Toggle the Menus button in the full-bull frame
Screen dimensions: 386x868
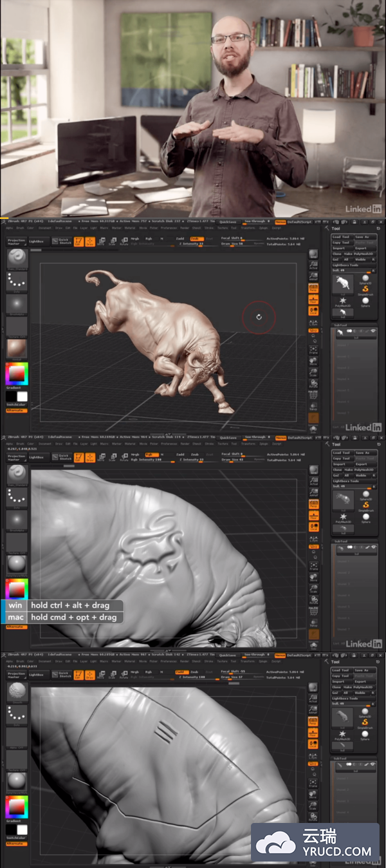280,222
